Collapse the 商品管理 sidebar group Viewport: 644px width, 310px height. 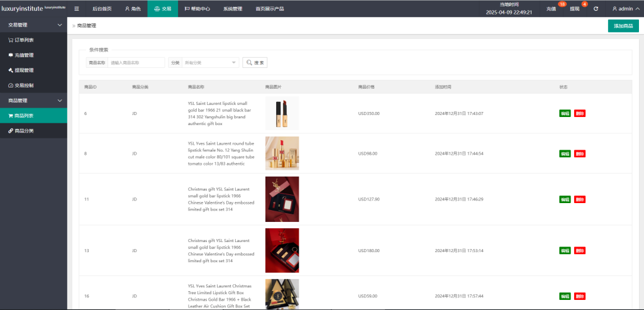34,100
